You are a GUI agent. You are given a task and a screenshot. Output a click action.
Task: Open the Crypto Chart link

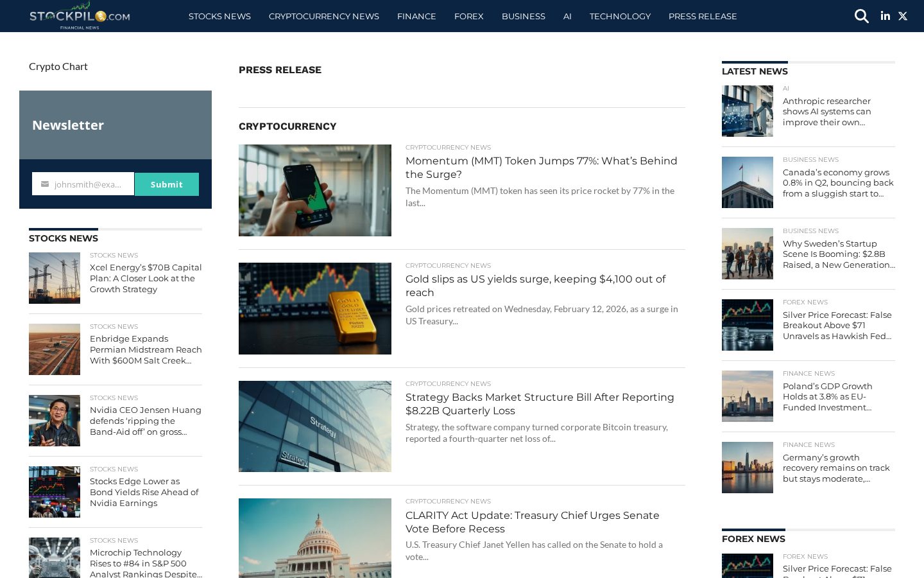(x=58, y=66)
